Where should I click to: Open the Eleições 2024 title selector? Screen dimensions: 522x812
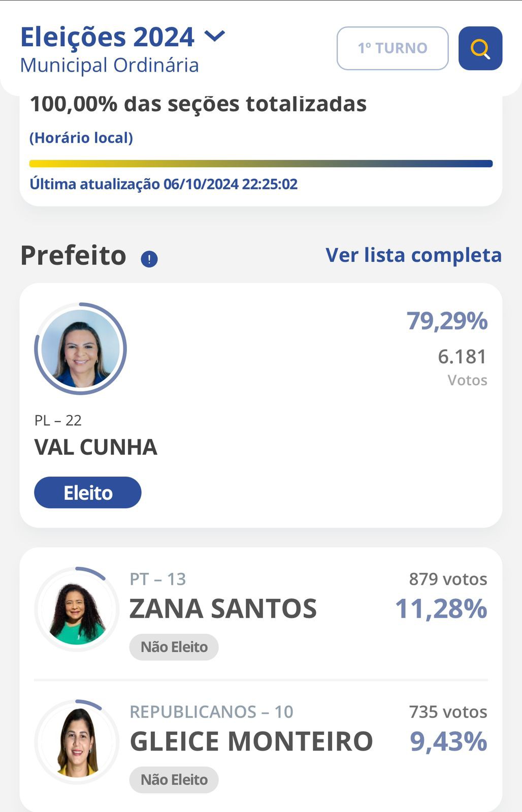(107, 37)
